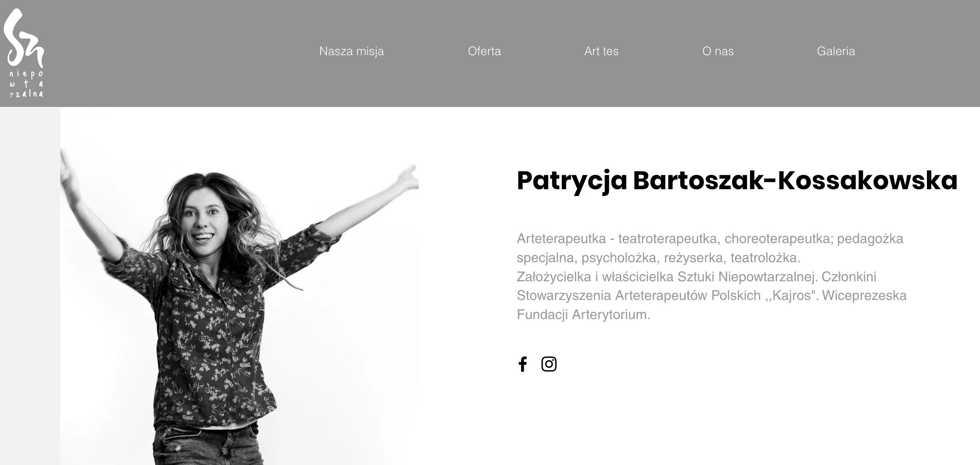The width and height of the screenshot is (980, 465).
Task: Click the handwritten 'niepowtarzalna' logo text
Action: click(26, 84)
